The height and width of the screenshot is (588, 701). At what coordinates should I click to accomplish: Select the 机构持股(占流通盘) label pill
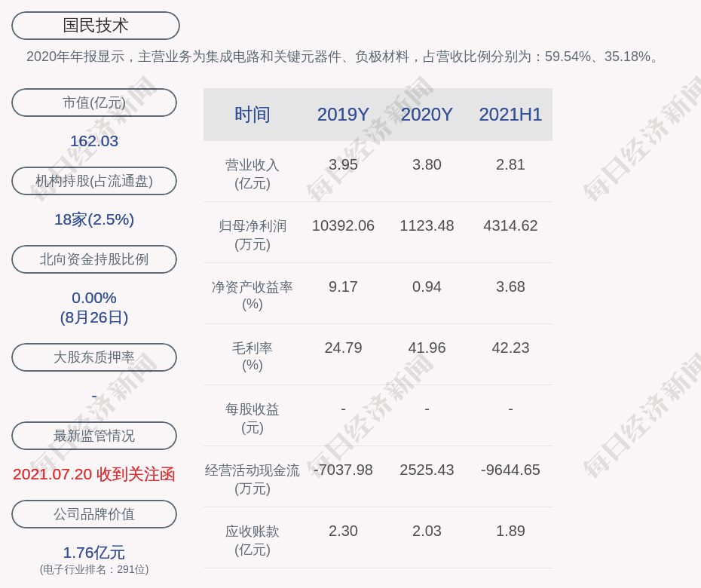coord(94,181)
